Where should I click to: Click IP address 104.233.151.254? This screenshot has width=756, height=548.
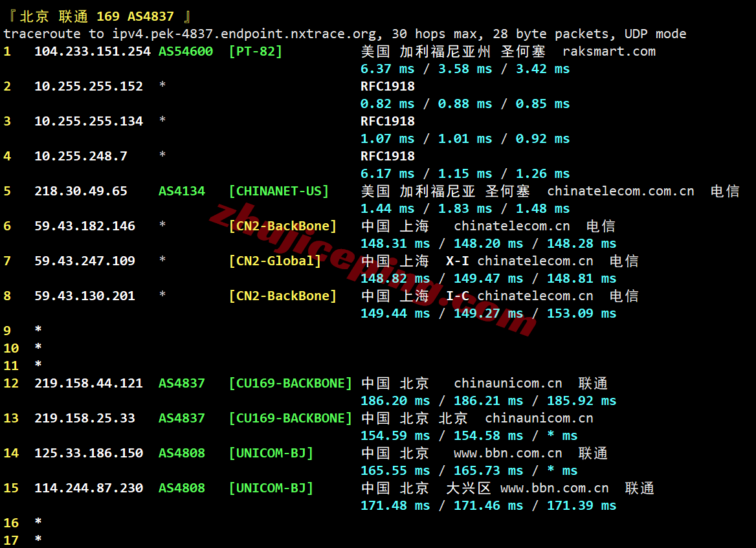point(92,51)
